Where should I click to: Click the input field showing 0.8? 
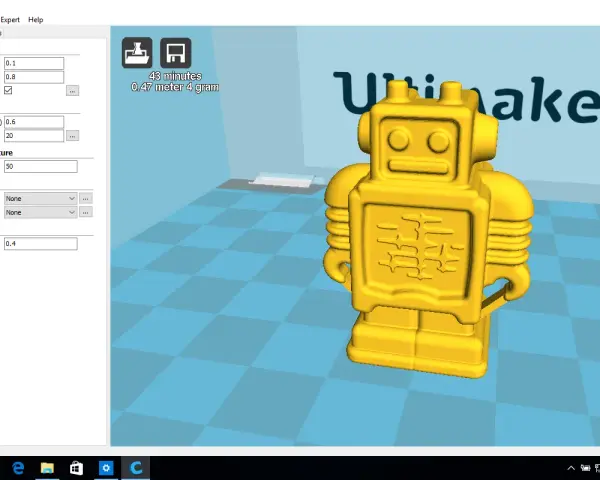point(34,77)
